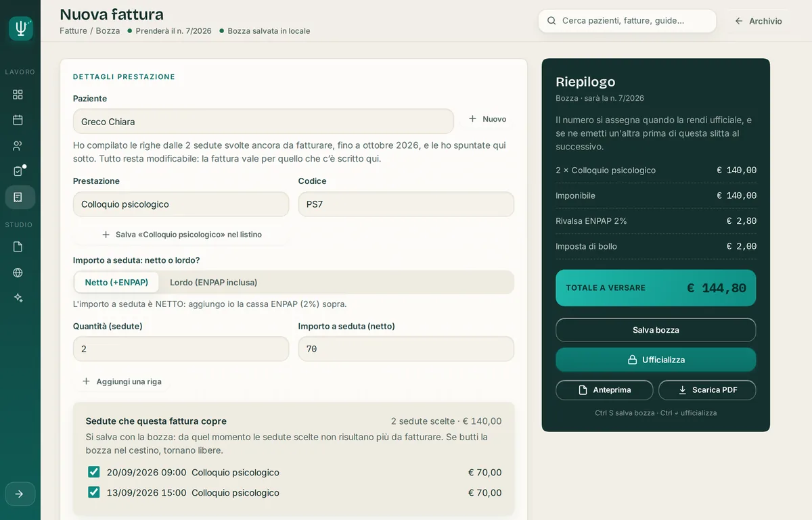Viewport: 812px width, 520px height.
Task: Open the calendar icon in the sidebar
Action: [x=18, y=120]
